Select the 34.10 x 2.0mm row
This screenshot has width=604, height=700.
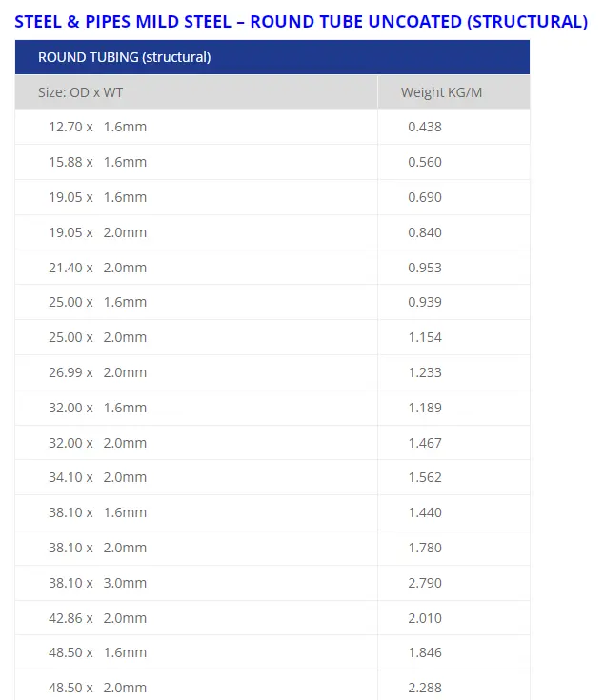pos(272,478)
